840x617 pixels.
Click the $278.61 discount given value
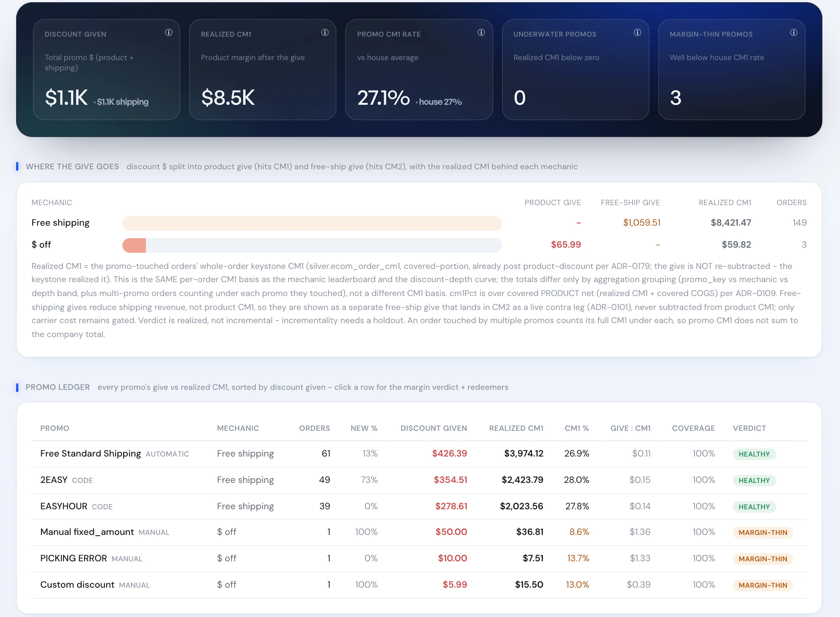[451, 506]
